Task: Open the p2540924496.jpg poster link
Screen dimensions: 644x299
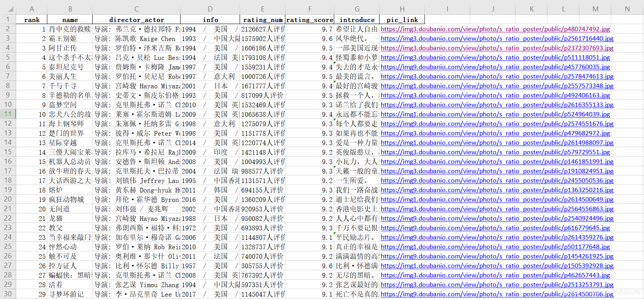Action: point(497,219)
